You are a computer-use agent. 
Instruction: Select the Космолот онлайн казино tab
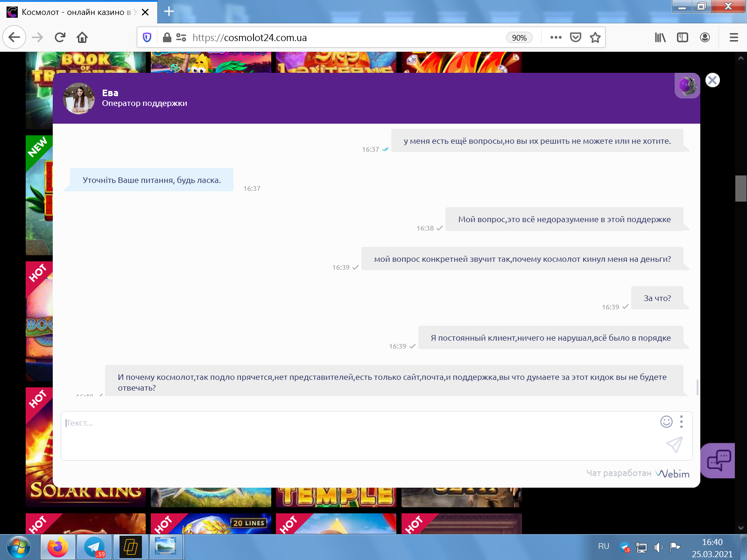tap(78, 12)
